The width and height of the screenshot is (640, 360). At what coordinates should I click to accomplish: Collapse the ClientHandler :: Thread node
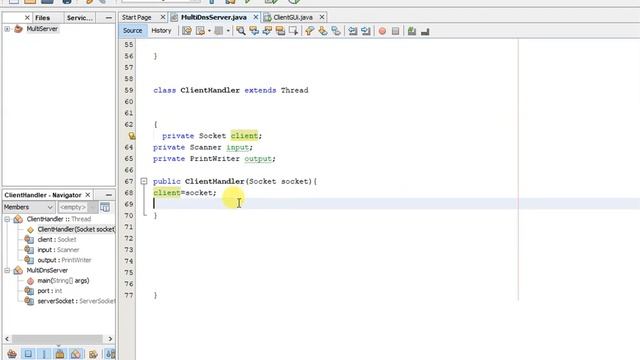tap(7, 219)
